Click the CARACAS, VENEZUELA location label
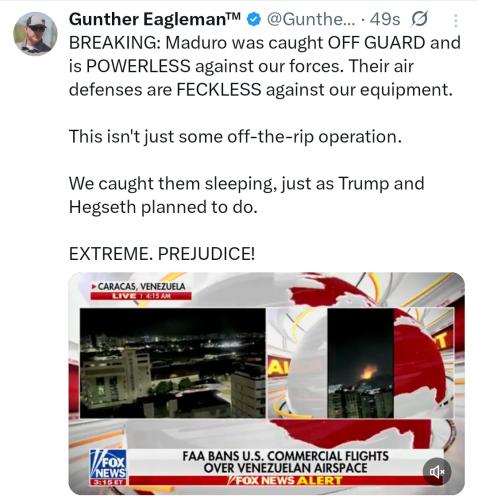The image size is (478, 500). click(140, 286)
